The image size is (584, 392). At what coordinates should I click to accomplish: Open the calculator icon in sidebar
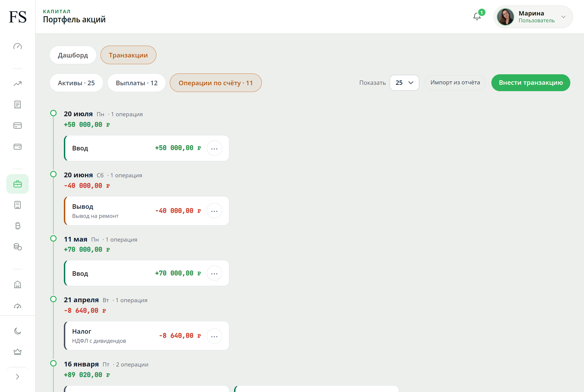click(x=18, y=205)
